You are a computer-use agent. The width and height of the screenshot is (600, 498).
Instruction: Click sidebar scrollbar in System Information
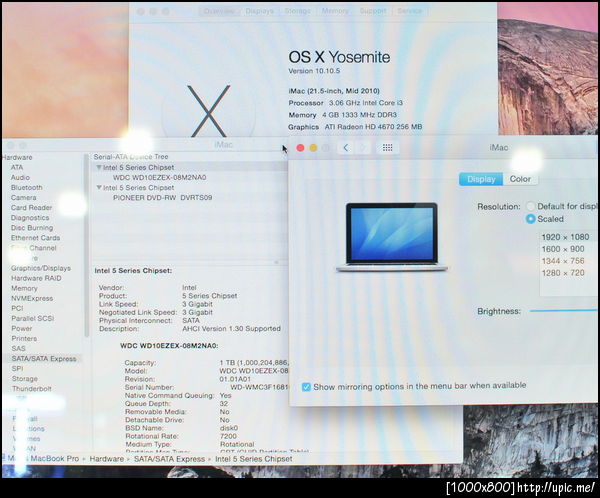point(86,246)
